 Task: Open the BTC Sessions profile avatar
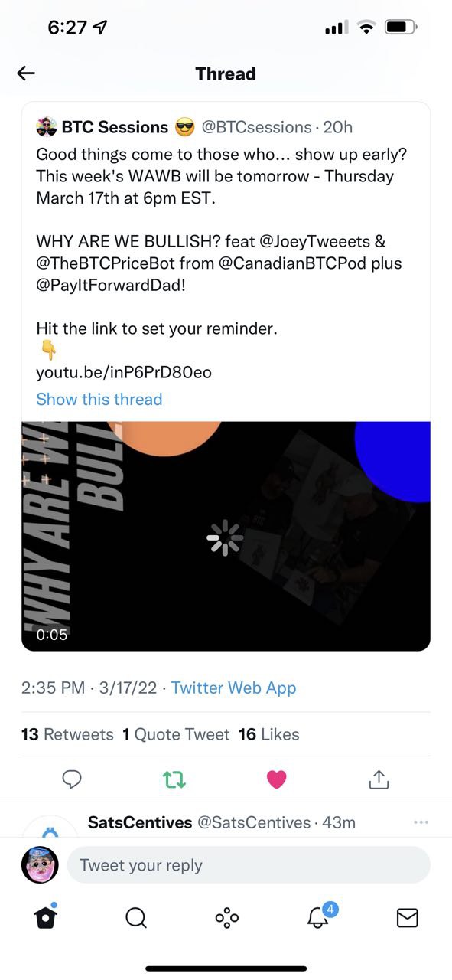click(x=46, y=127)
